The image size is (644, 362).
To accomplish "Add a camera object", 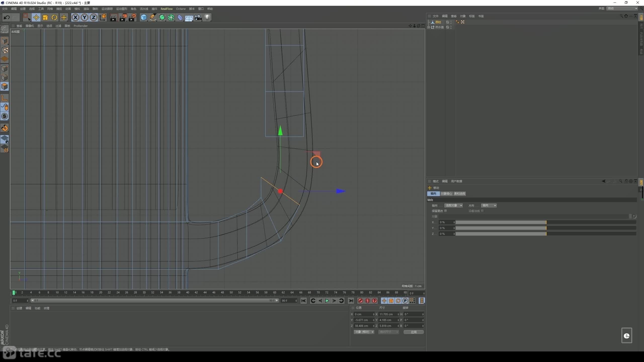I will click(198, 17).
